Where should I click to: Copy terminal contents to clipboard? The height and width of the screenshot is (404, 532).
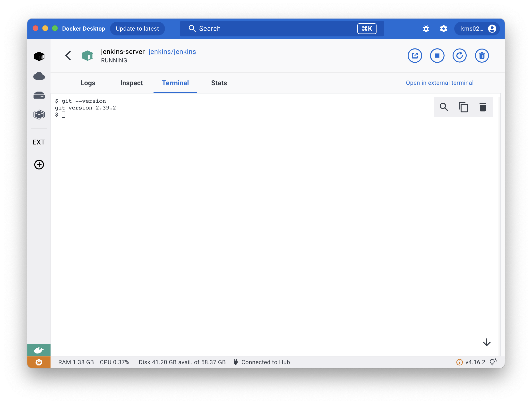click(463, 107)
